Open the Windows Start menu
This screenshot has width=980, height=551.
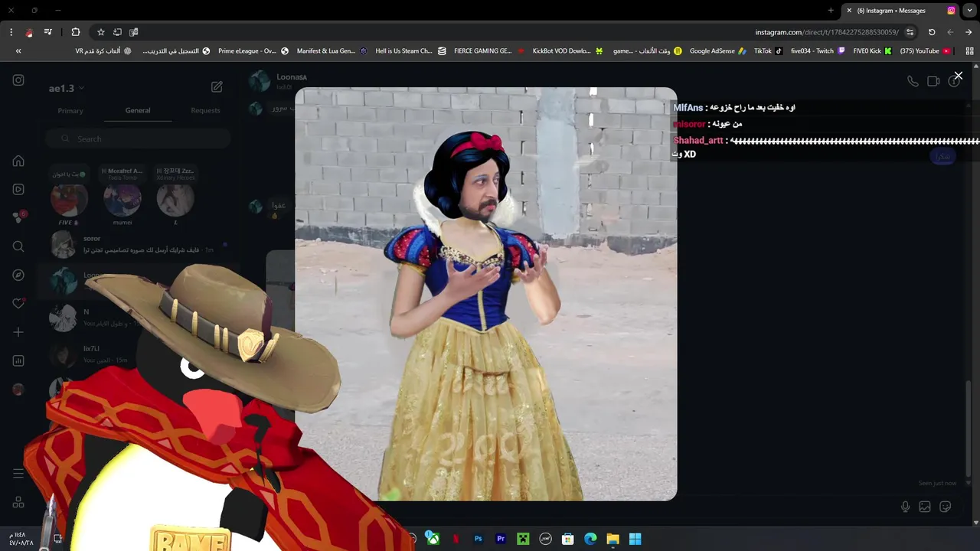635,539
